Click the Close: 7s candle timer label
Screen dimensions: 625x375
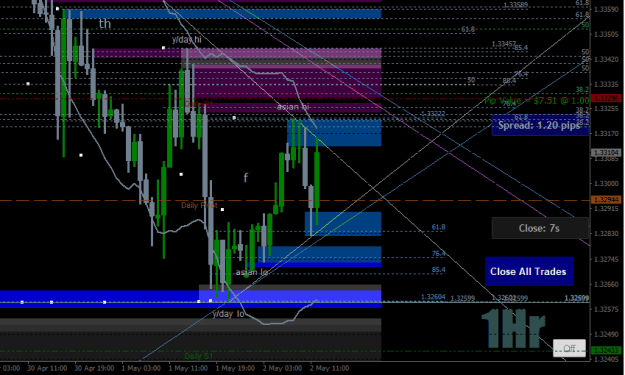click(x=540, y=228)
